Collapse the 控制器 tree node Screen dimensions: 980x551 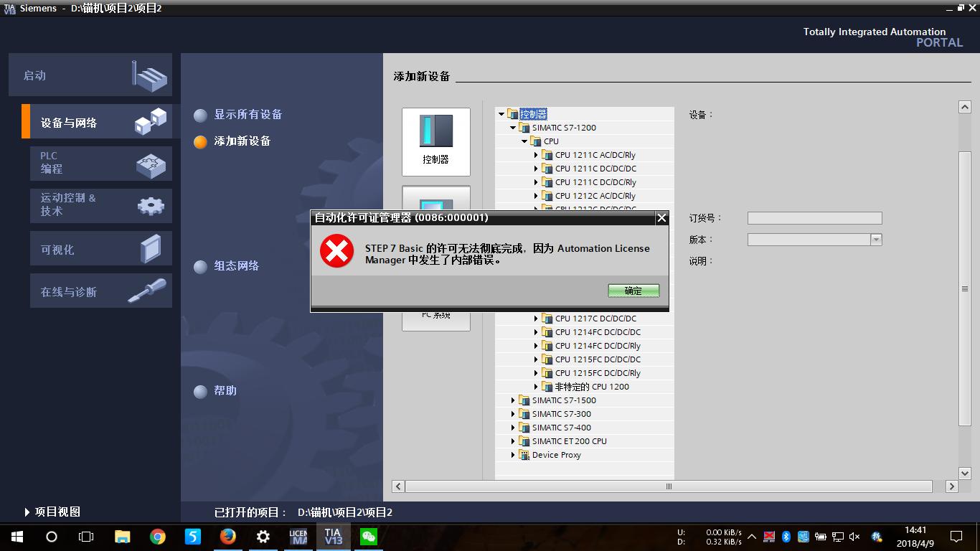click(501, 114)
